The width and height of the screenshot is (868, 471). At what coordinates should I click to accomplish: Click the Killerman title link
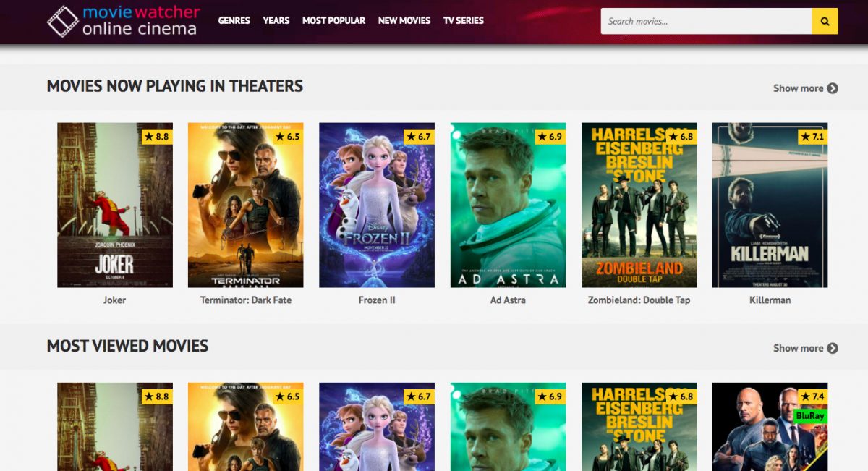point(770,300)
